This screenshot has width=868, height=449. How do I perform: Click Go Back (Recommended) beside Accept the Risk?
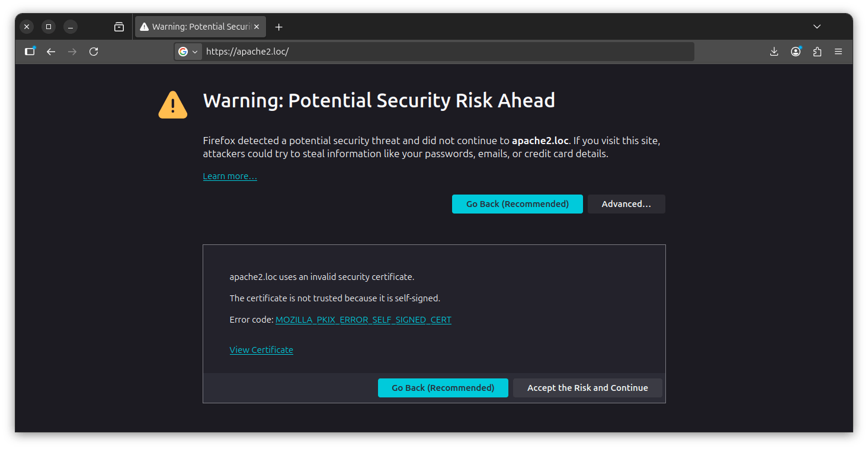[x=443, y=388]
